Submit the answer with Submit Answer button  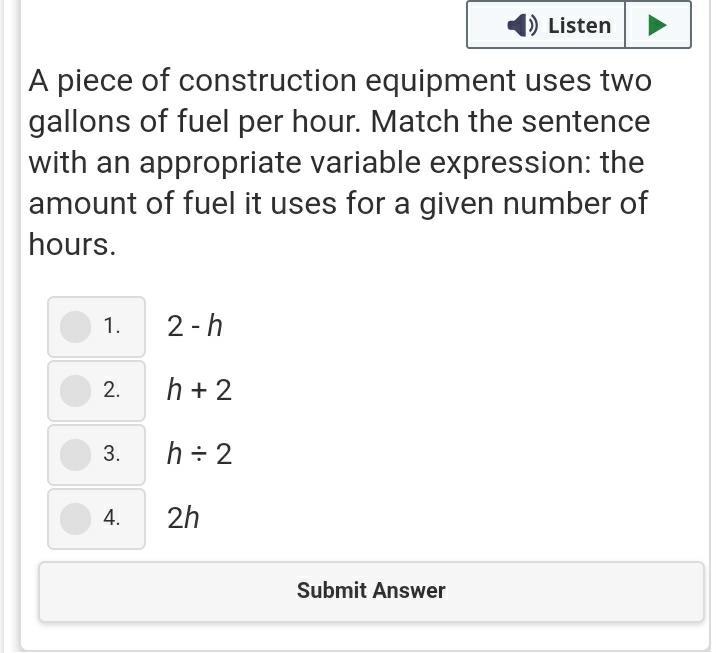tap(371, 591)
